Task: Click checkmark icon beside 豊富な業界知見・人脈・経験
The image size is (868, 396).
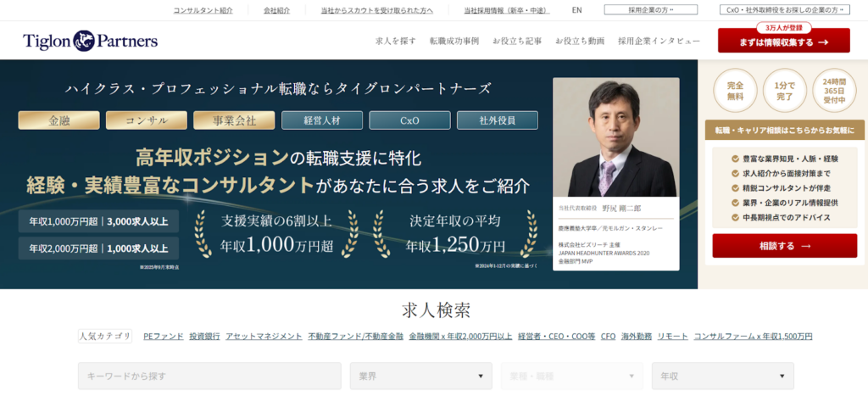Action: click(735, 159)
